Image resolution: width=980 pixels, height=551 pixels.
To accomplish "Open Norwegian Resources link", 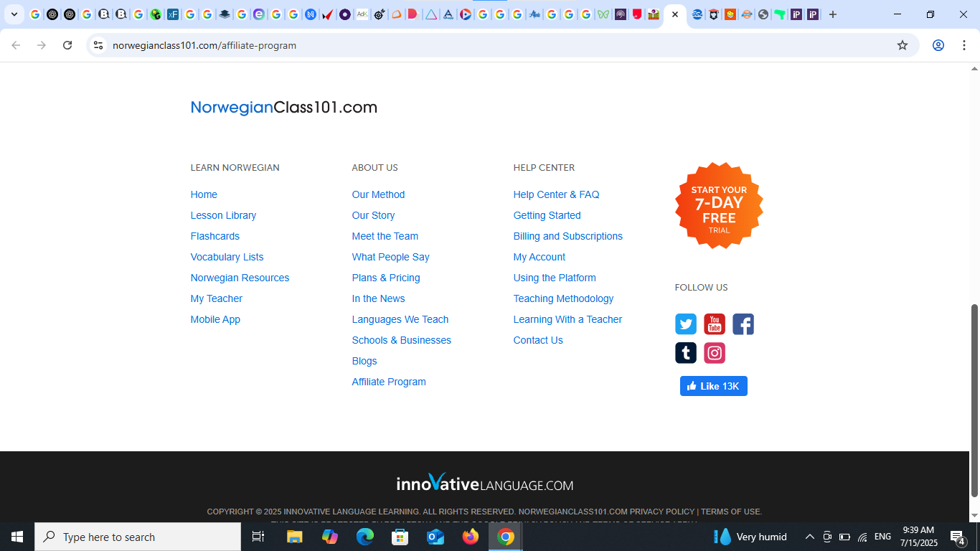I will (240, 278).
